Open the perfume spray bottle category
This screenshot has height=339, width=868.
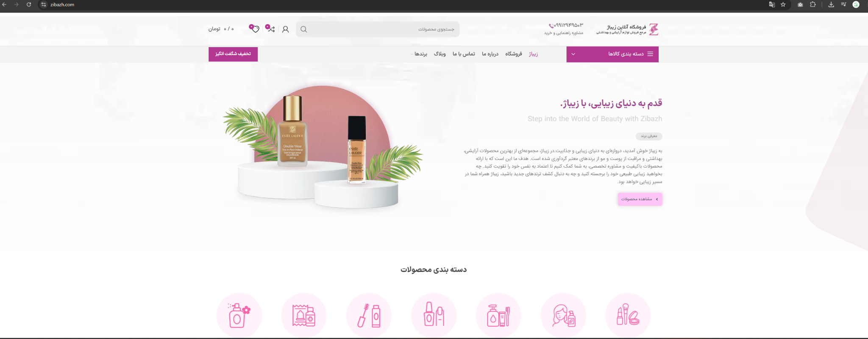click(239, 315)
